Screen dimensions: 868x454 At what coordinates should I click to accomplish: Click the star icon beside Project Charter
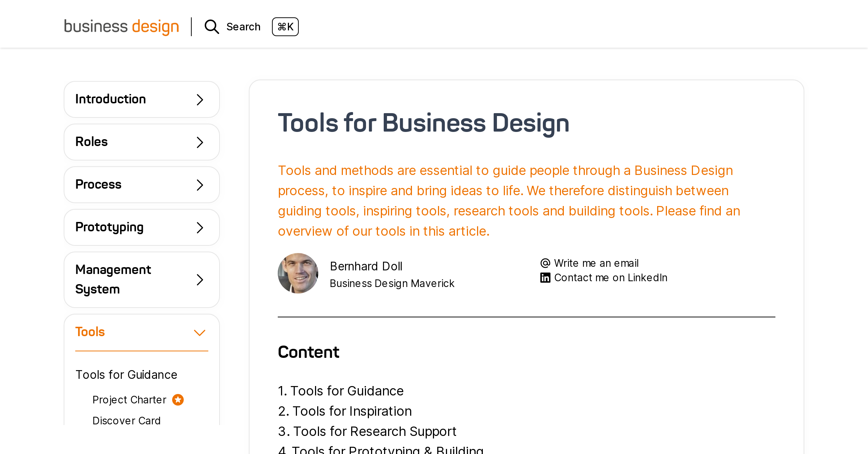tap(178, 399)
